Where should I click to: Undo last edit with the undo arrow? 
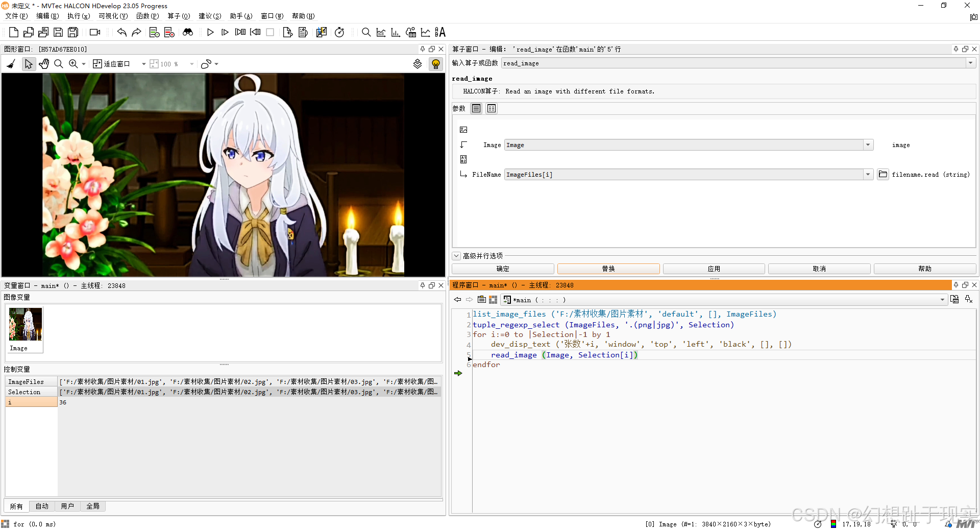121,32
